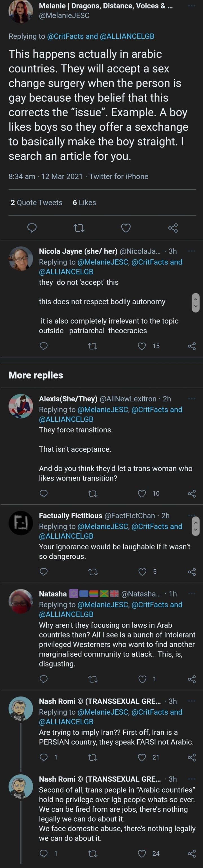Like Nicola Jayne's reply with 15 likes
This screenshot has width=203, height=868.
point(142,346)
